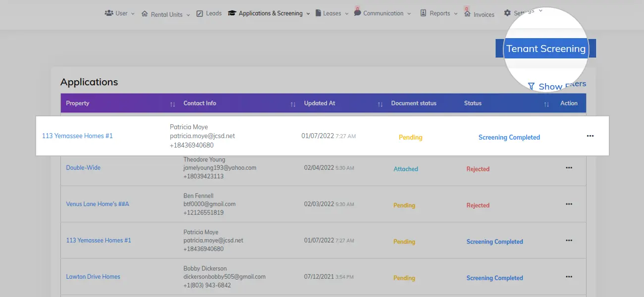Click the User group icon in navbar

click(109, 13)
